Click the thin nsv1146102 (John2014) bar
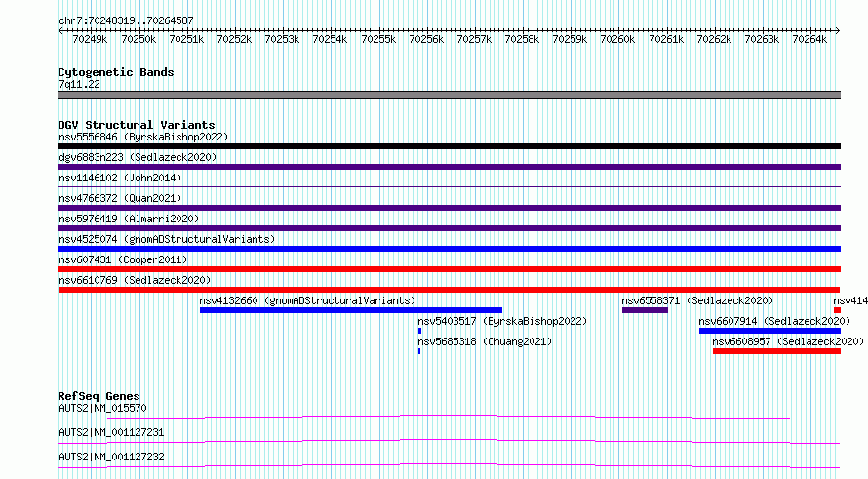 [449, 187]
